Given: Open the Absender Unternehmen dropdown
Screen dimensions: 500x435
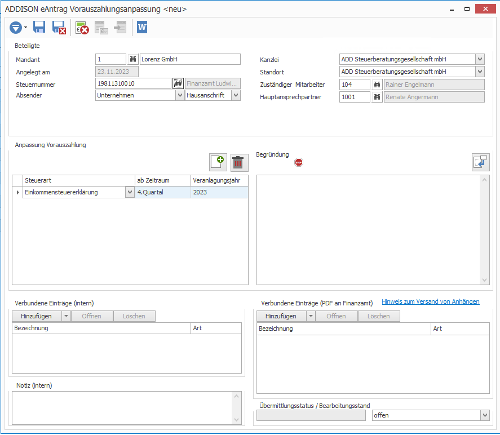Looking at the screenshot, I should pyautogui.click(x=179, y=95).
